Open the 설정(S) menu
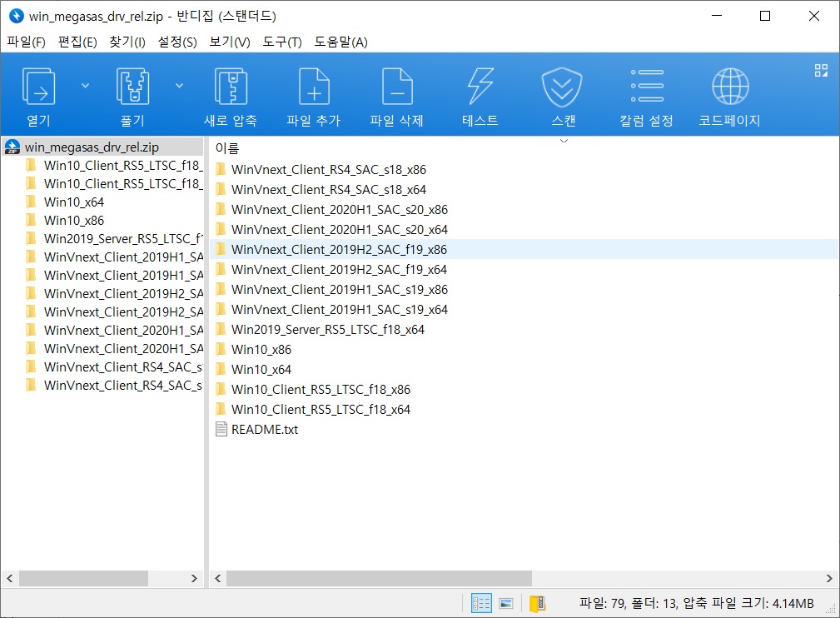Viewport: 840px width, 618px height. 177,42
